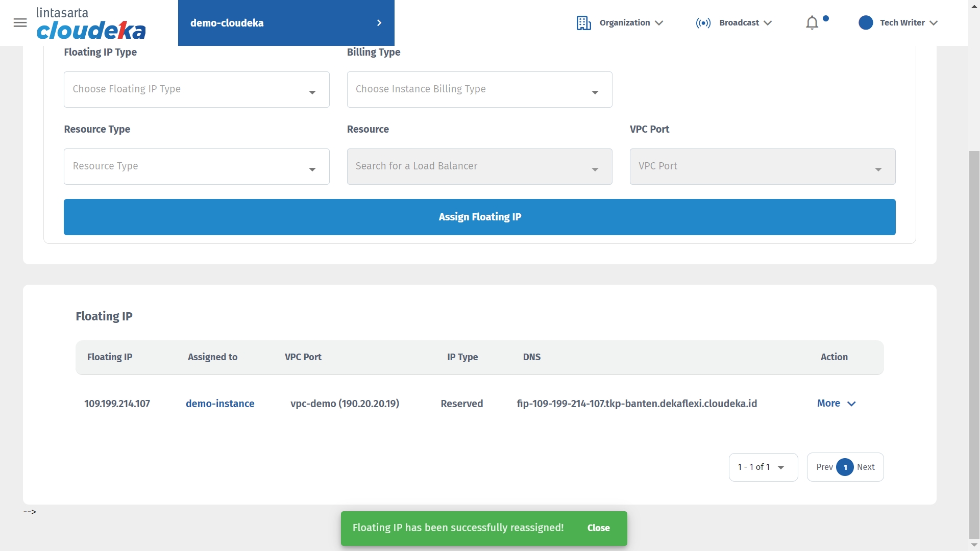Open the 1 - 1 of 1 rows selector

tap(763, 467)
